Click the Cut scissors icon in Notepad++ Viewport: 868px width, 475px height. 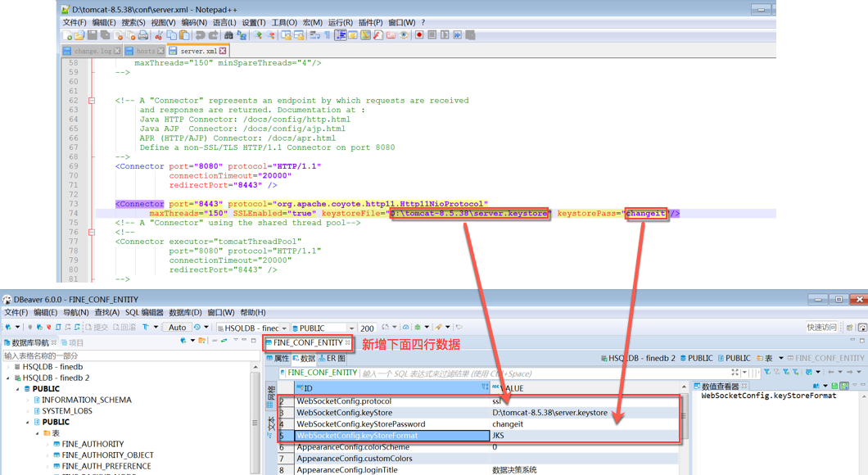pos(159,35)
